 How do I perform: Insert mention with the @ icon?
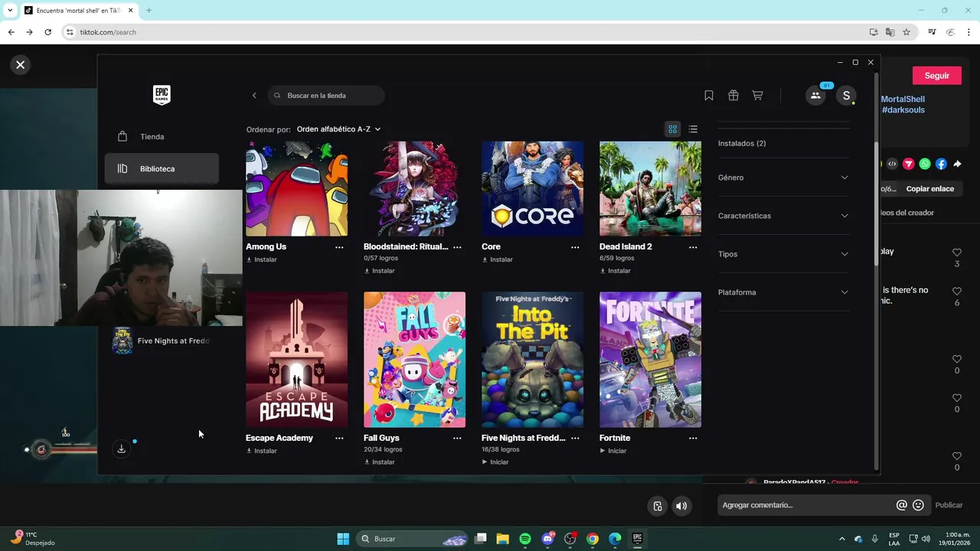coord(902,505)
